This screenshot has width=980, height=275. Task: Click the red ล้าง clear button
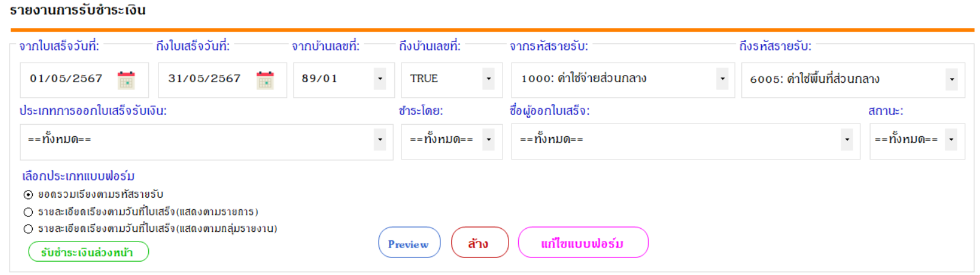[x=479, y=243]
